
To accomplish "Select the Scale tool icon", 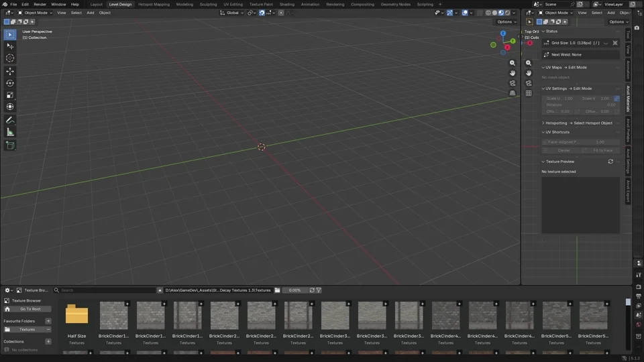I will click(x=10, y=95).
